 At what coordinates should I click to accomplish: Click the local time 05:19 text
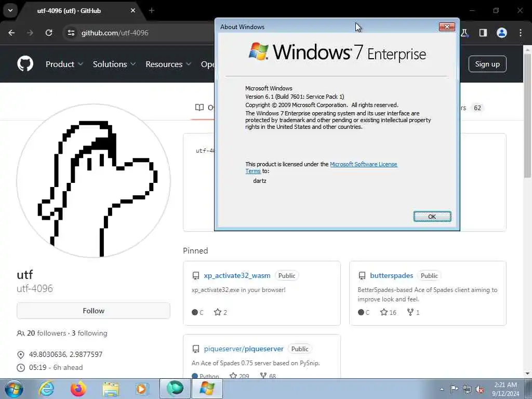[x=37, y=367]
